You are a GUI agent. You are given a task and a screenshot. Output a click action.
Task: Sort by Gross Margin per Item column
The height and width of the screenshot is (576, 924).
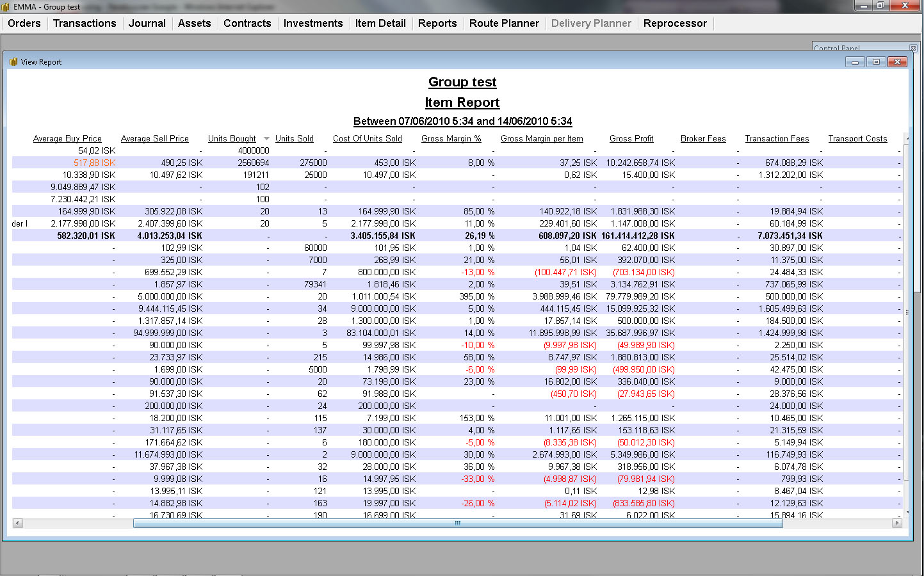tap(542, 138)
